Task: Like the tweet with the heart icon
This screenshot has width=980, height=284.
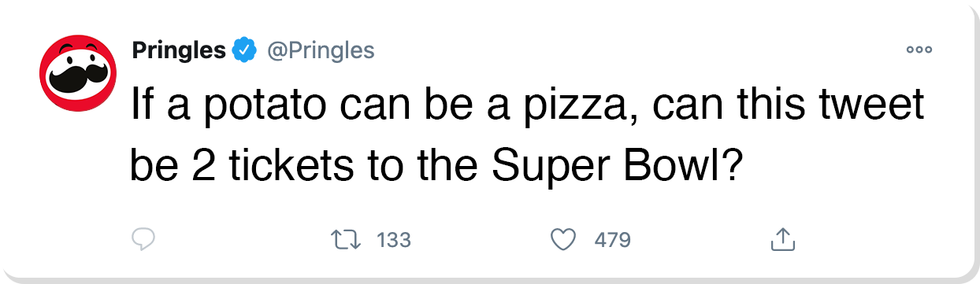Action: 564,240
